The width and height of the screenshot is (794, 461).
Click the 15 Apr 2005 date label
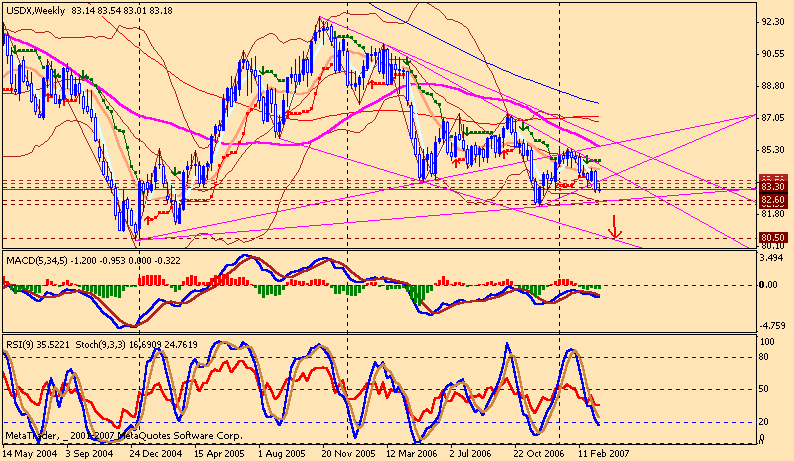[219, 453]
